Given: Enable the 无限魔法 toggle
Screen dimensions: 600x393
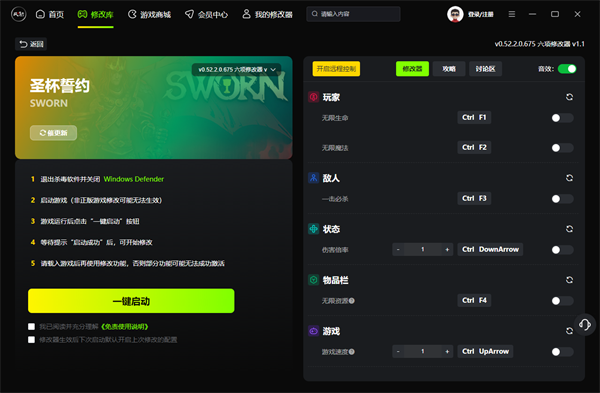Looking at the screenshot, I should (562, 148).
